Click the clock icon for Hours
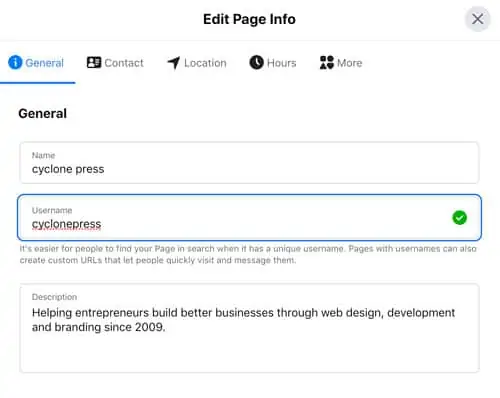Image resolution: width=500 pixels, height=398 pixels. (x=256, y=62)
